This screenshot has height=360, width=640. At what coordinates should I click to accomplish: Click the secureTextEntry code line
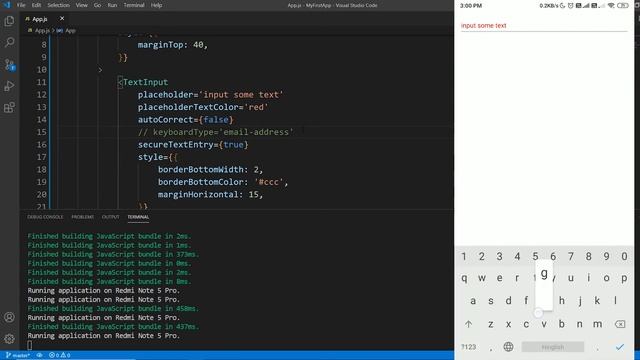(193, 144)
